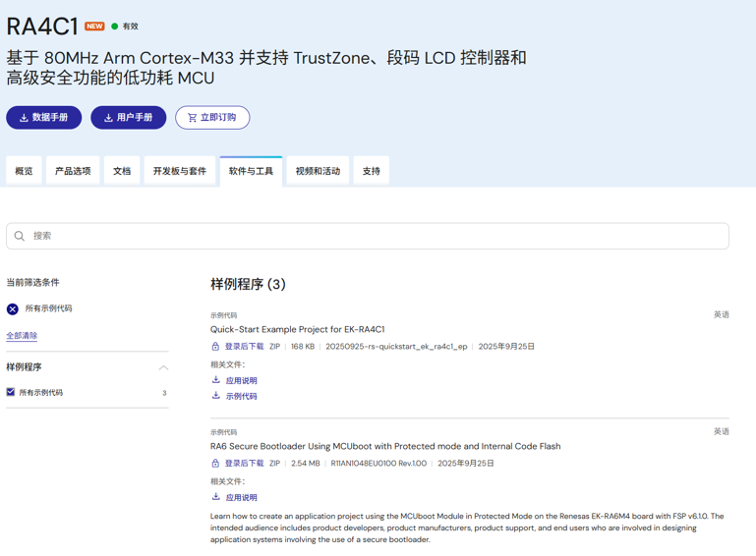Click document number R11AN1048EU0100 Rev.1.00

(x=378, y=463)
